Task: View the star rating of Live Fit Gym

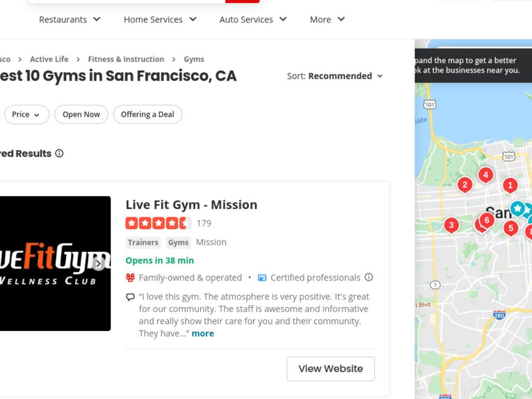Action: [x=158, y=223]
